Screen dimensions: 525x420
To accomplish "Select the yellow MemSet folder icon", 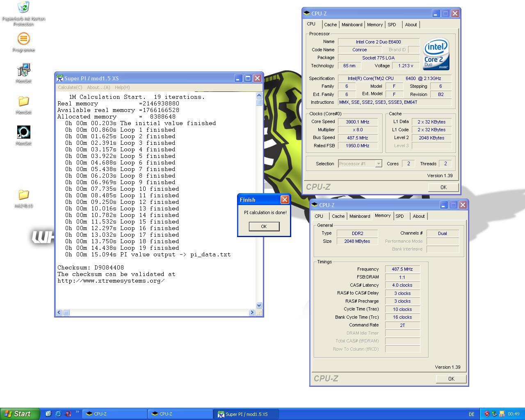I will point(23,105).
